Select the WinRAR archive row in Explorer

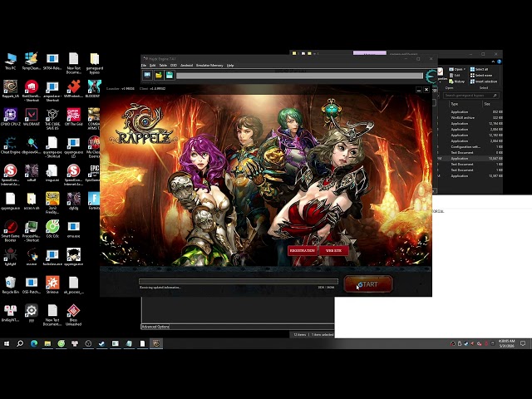[x=470, y=118]
